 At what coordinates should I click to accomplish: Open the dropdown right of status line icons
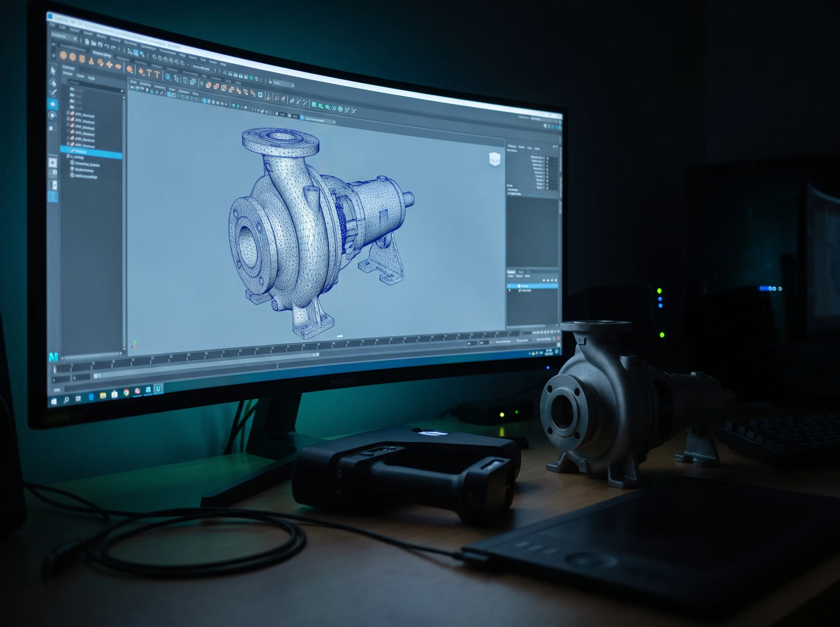[284, 84]
